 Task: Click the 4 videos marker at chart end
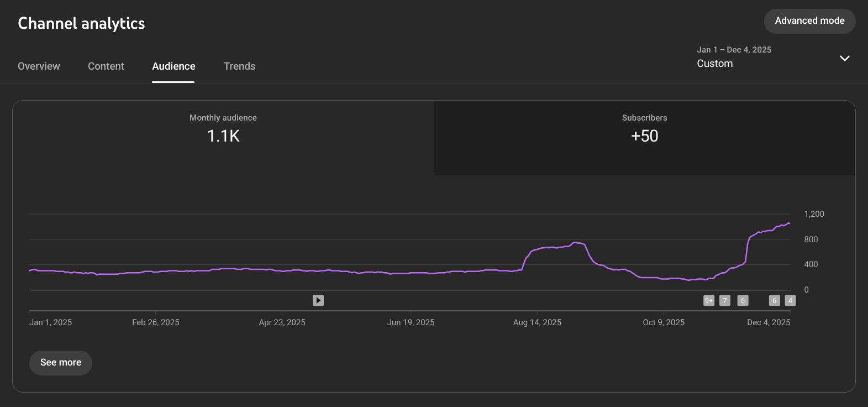(x=791, y=300)
